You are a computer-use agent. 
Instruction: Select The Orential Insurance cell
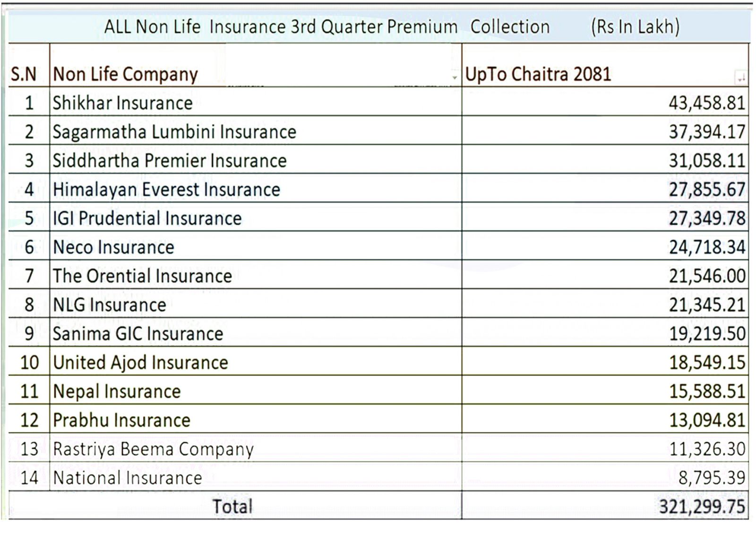pos(142,276)
